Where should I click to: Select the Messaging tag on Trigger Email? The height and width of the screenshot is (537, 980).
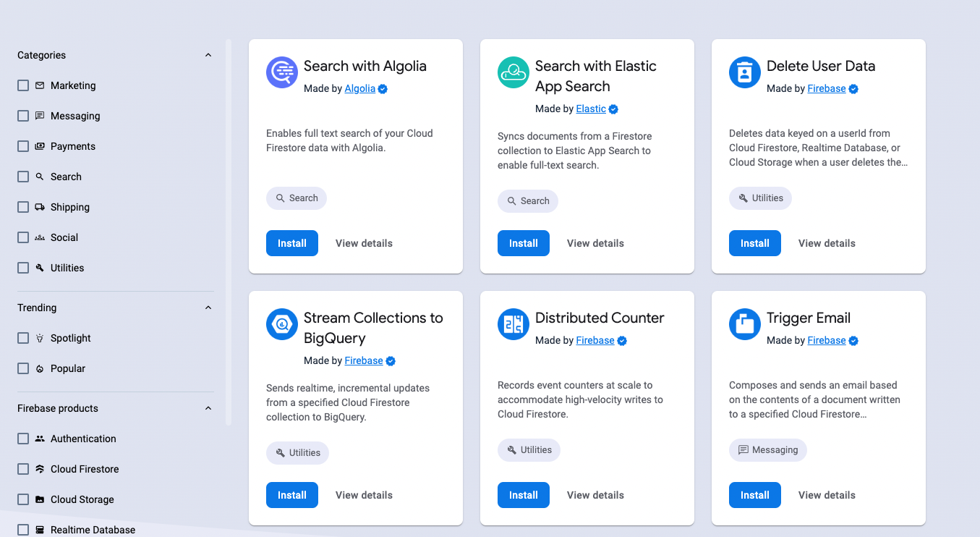click(x=767, y=450)
